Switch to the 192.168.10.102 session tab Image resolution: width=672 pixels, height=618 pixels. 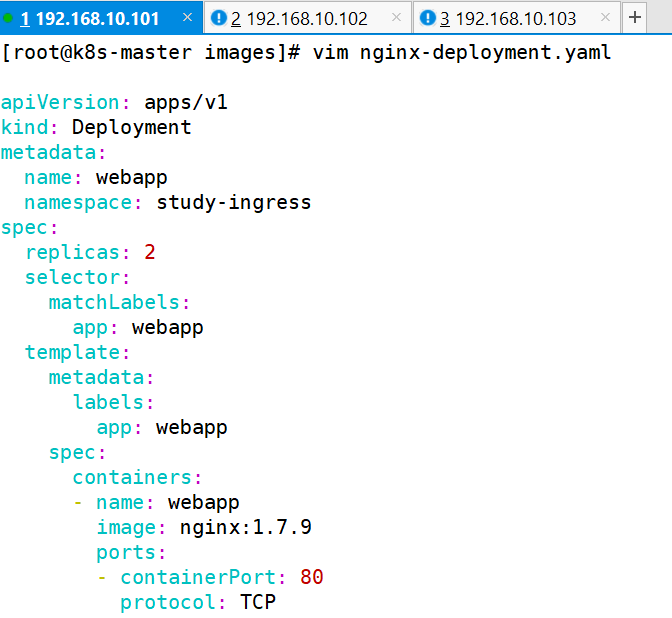click(x=307, y=18)
